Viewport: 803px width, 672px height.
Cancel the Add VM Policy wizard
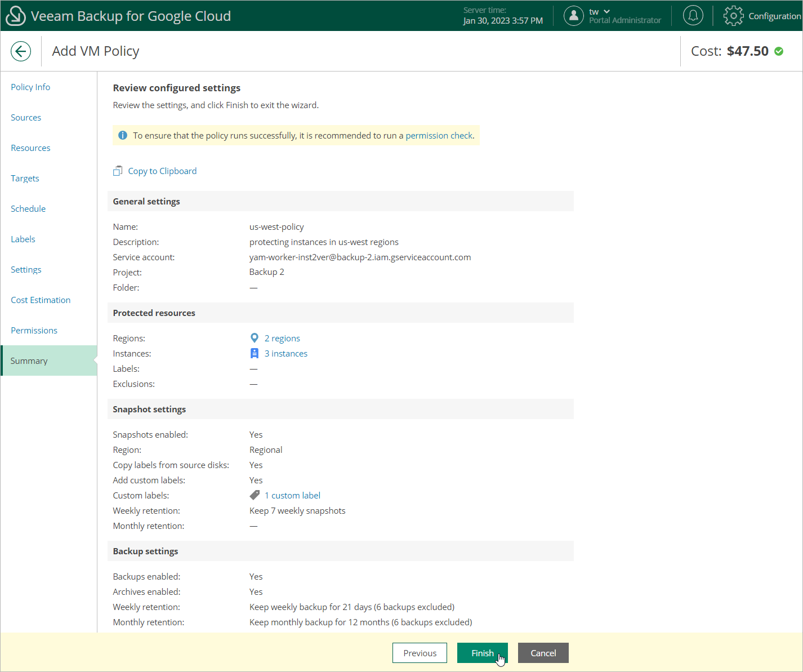(543, 653)
